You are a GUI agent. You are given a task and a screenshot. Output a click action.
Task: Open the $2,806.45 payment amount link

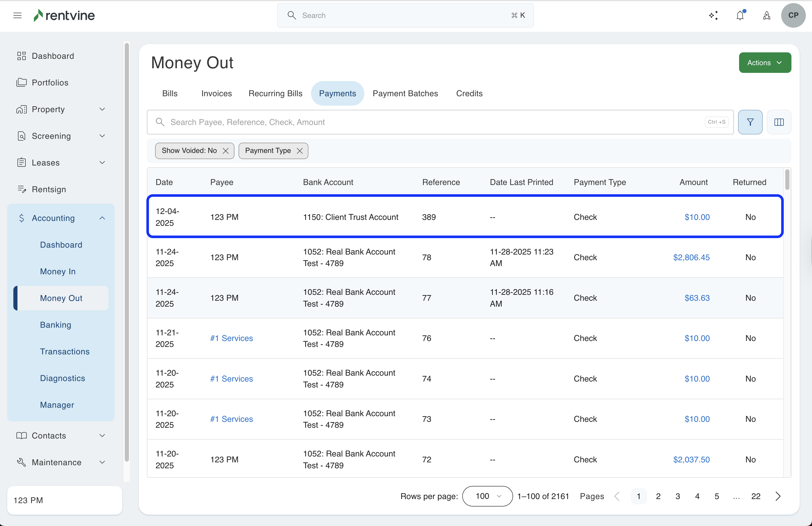691,257
